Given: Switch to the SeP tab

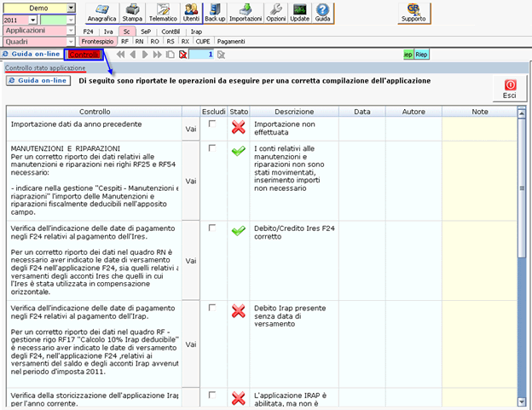Looking at the screenshot, I should 146,32.
